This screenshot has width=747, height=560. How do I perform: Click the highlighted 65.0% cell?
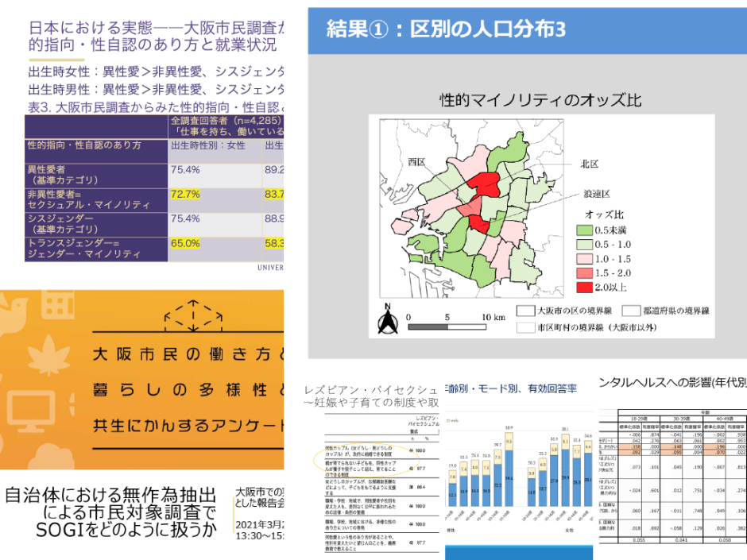point(185,243)
